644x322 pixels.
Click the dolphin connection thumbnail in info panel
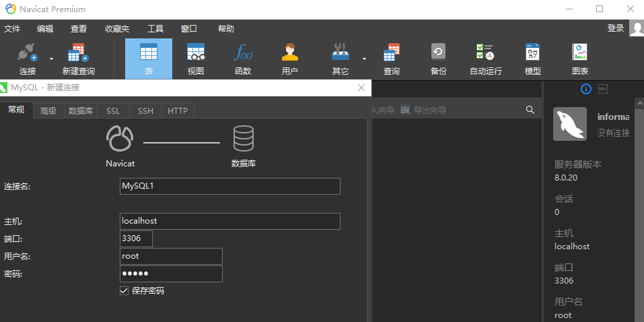[x=570, y=124]
